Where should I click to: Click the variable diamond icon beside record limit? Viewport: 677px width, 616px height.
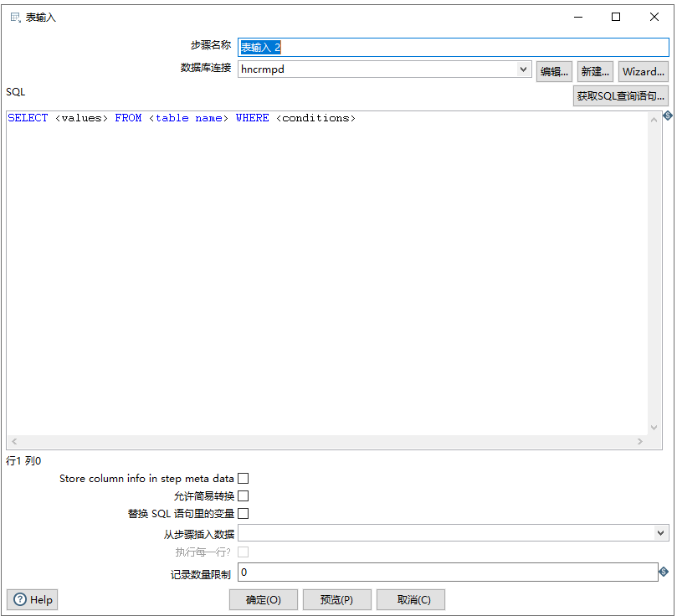pos(664,572)
